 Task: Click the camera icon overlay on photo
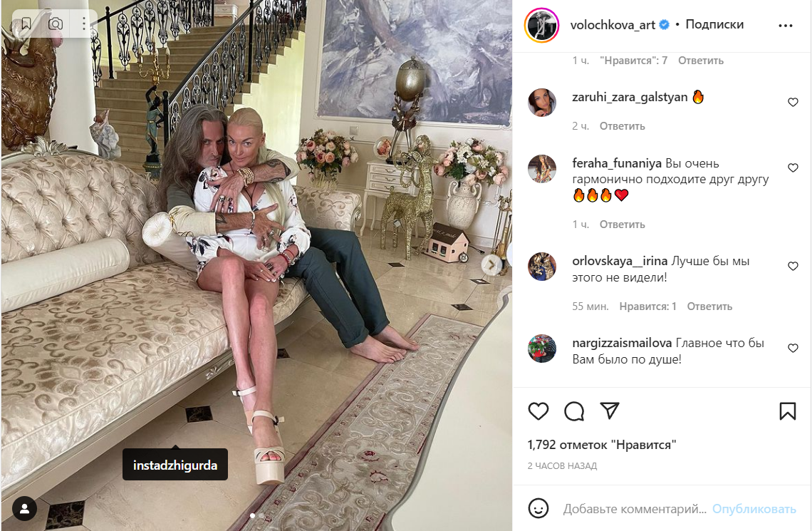pos(56,24)
